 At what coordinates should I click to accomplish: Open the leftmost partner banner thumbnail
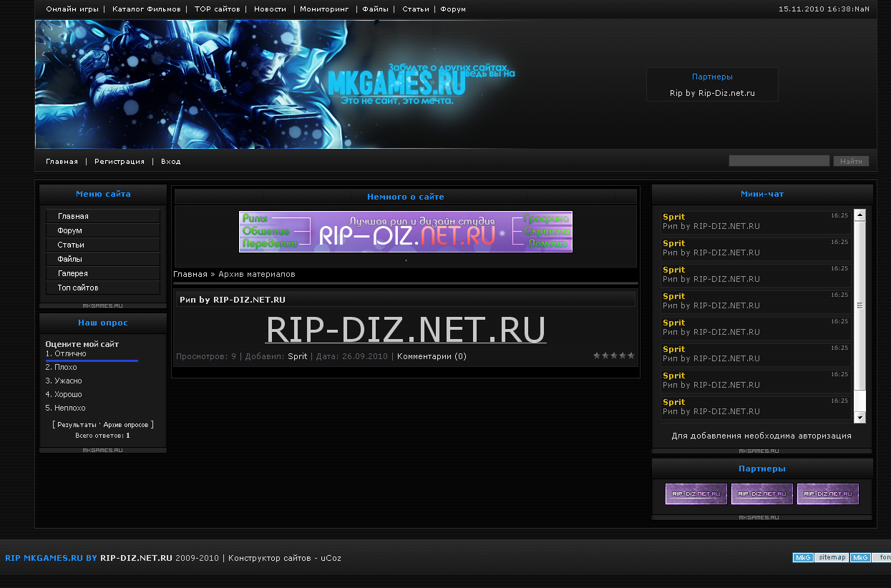coord(696,494)
